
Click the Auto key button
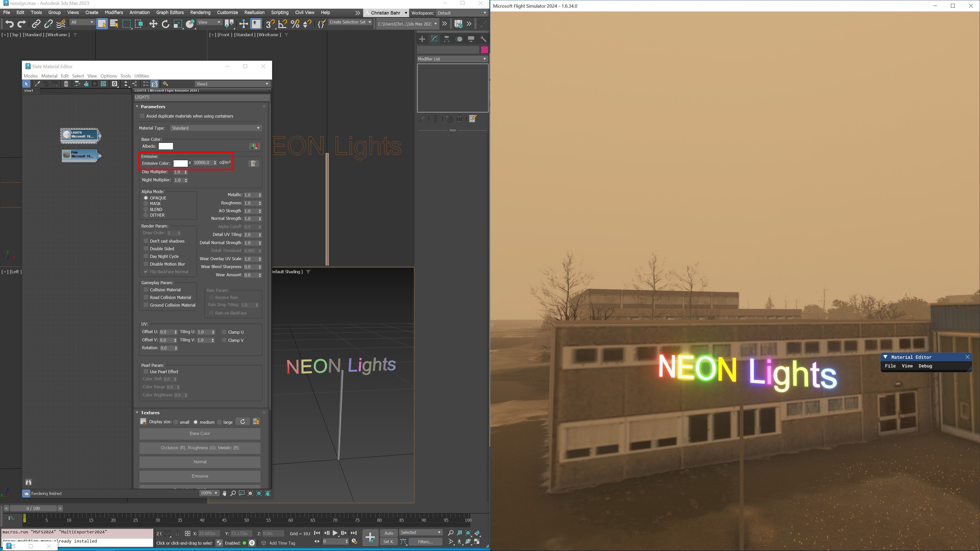tap(388, 533)
